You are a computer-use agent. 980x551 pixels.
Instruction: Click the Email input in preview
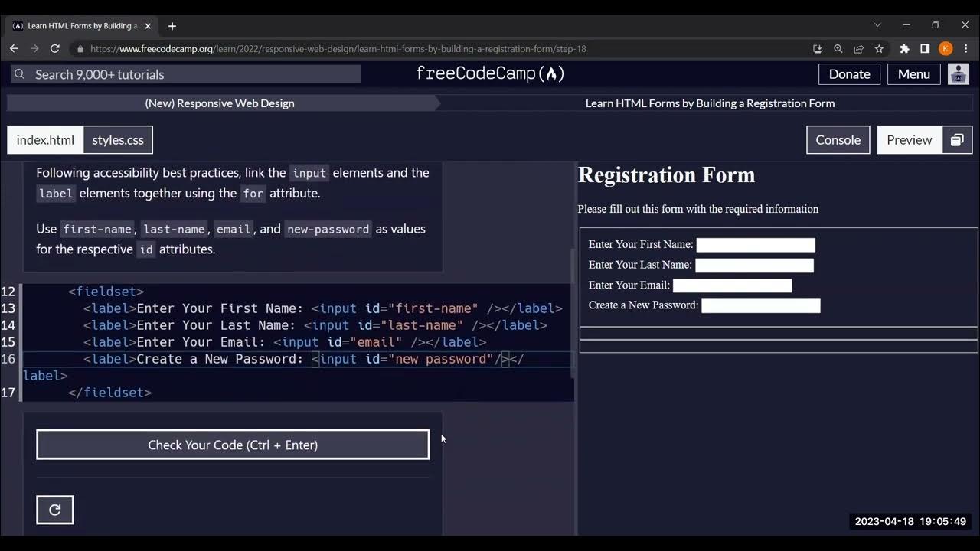pos(732,285)
